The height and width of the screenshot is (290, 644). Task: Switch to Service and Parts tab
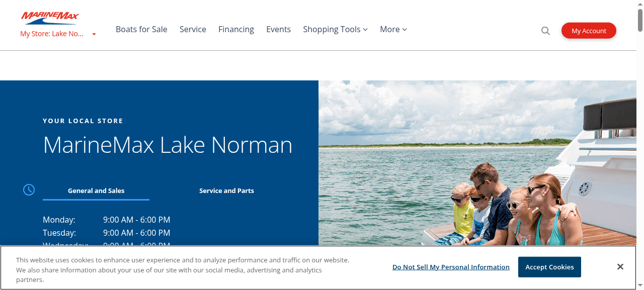coord(226,191)
